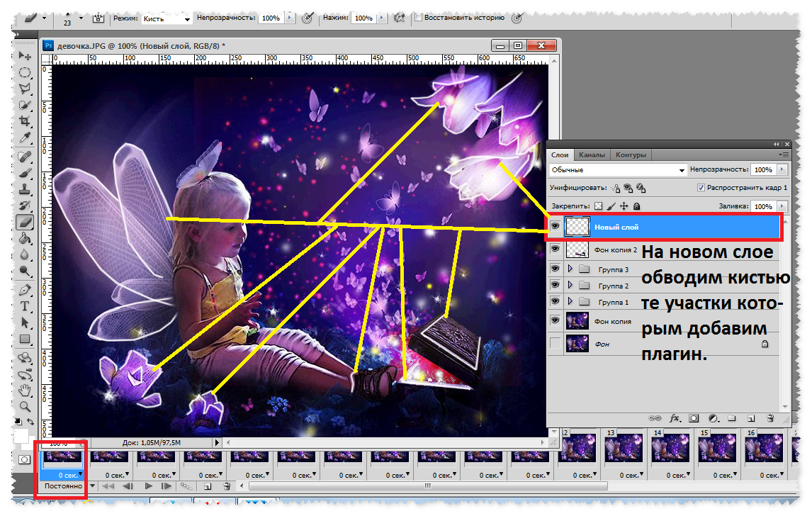Play the animation

149,486
